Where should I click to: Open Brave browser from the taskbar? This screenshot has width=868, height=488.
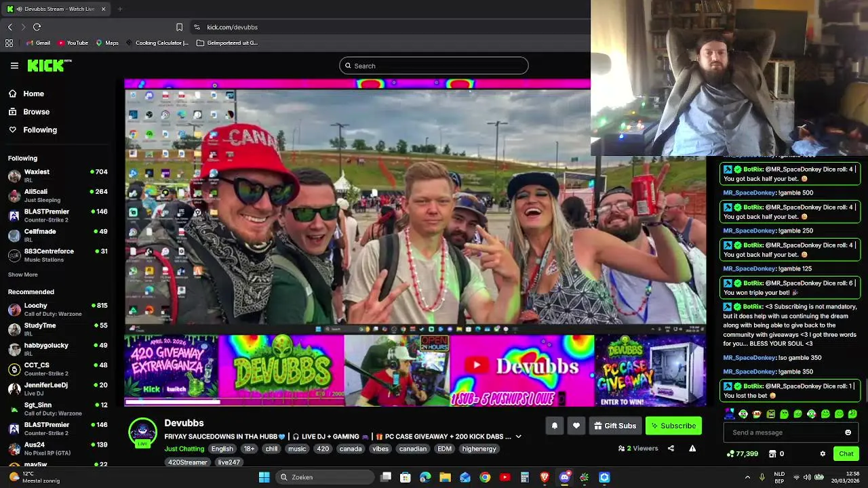[x=545, y=477]
